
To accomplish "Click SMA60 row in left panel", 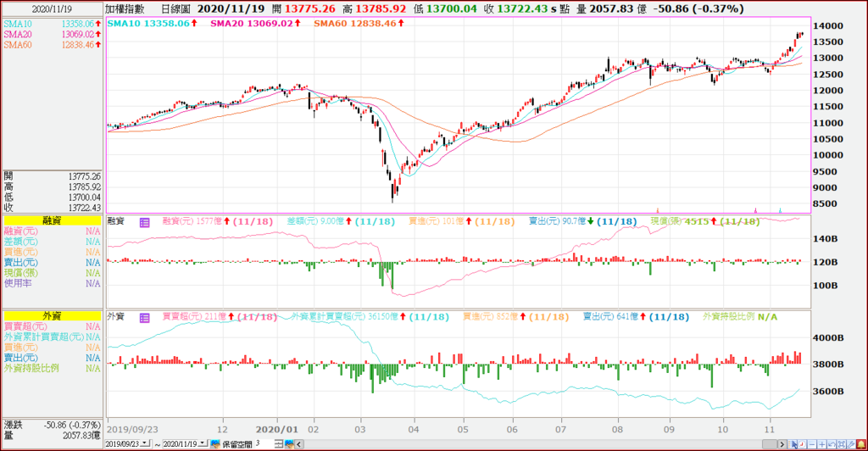I will coord(52,45).
